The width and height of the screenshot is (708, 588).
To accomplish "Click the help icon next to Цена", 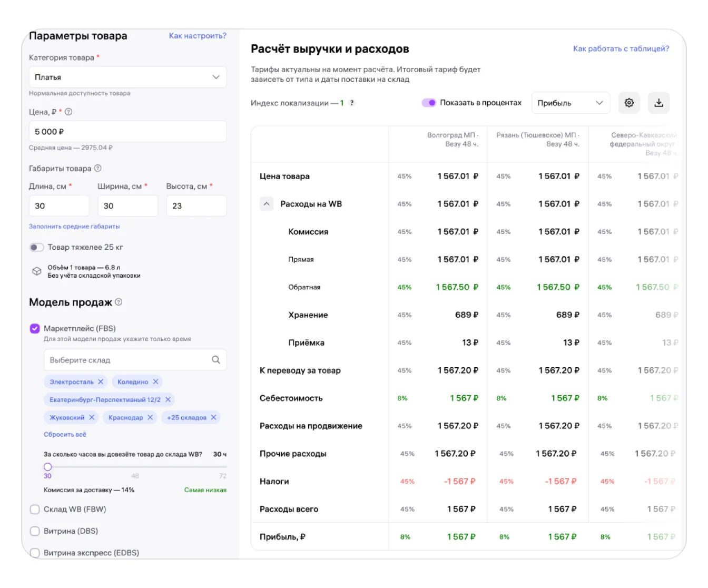I will click(68, 112).
